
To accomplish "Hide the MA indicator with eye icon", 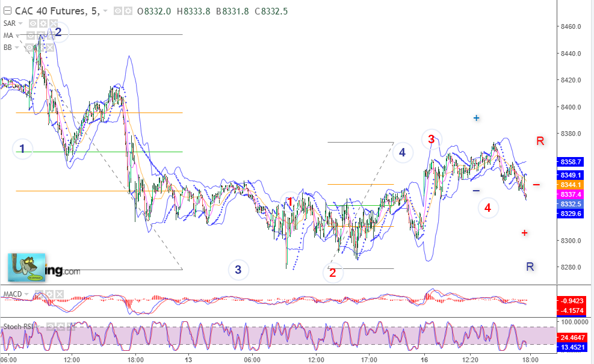I will [x=31, y=35].
